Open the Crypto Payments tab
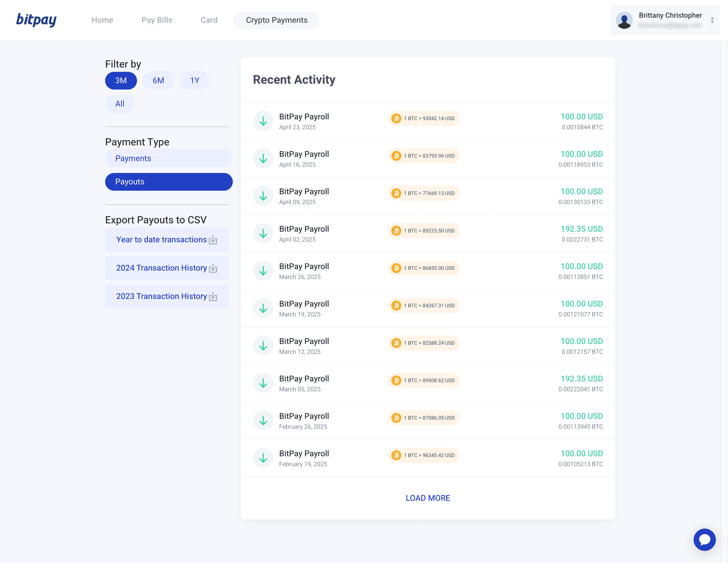This screenshot has height=563, width=728. (277, 20)
